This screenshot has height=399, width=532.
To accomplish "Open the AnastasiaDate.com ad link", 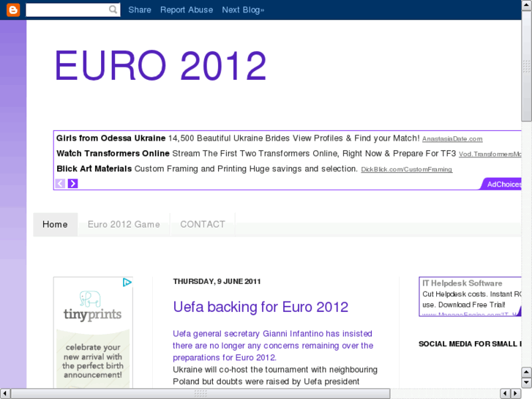I will tap(452, 139).
